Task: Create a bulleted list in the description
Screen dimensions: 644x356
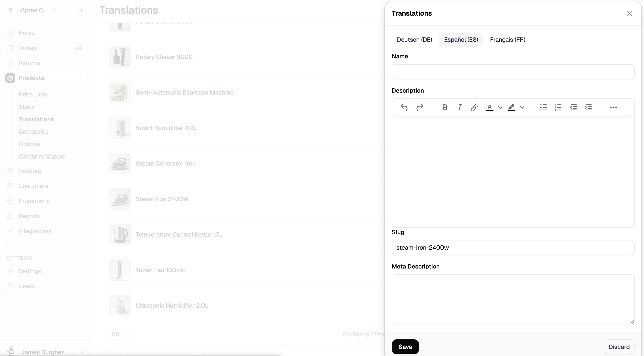Action: (x=544, y=107)
